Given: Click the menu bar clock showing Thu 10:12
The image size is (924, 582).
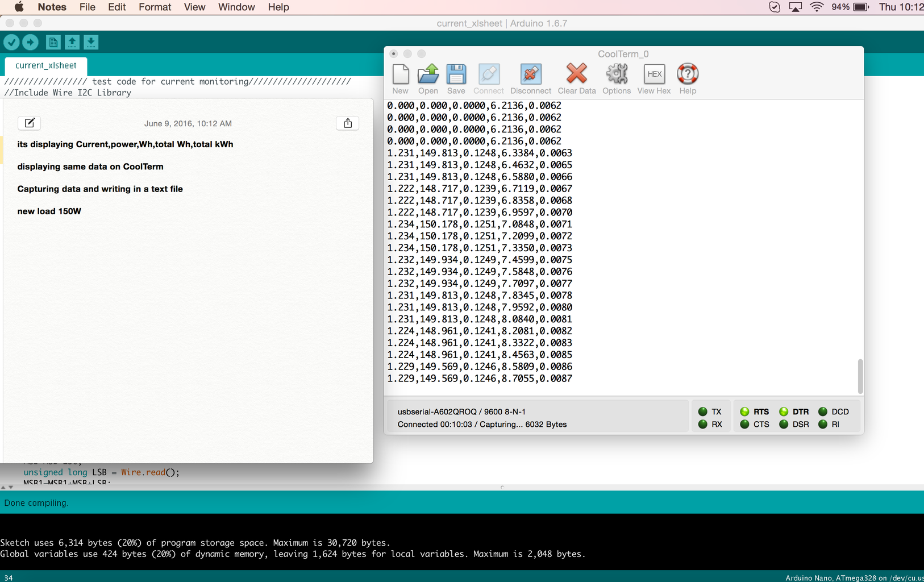Looking at the screenshot, I should pyautogui.click(x=901, y=7).
